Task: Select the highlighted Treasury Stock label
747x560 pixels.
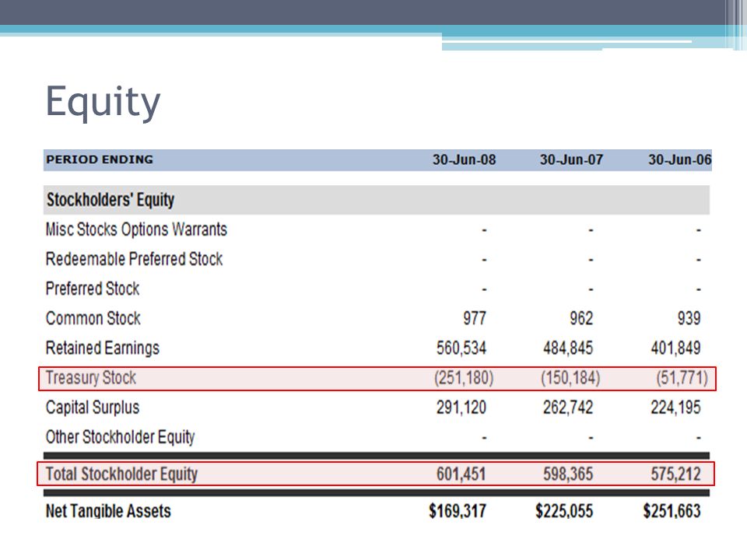Action: point(91,378)
